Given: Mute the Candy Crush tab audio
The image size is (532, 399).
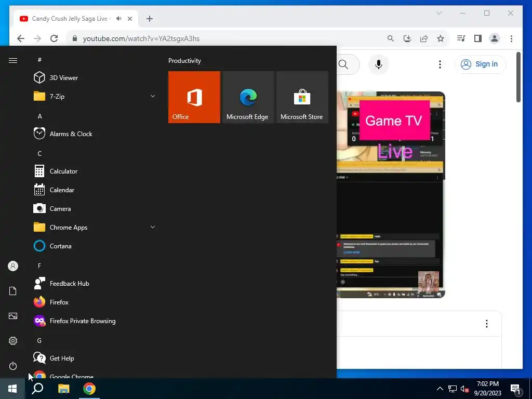Looking at the screenshot, I should point(118,19).
